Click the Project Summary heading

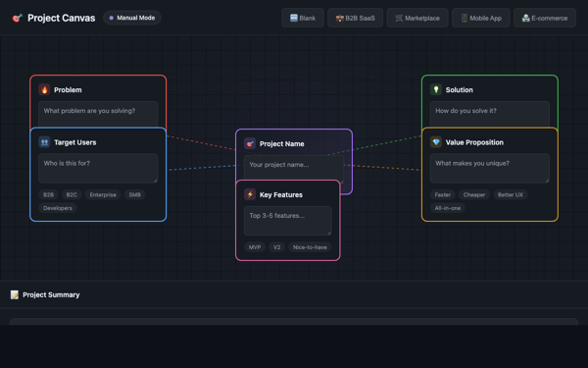51,294
